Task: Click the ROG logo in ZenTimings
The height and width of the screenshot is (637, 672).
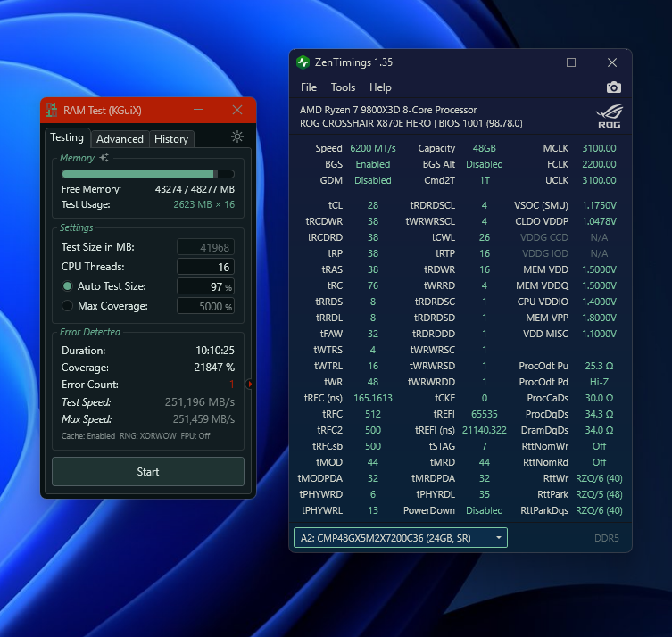Action: tap(609, 117)
